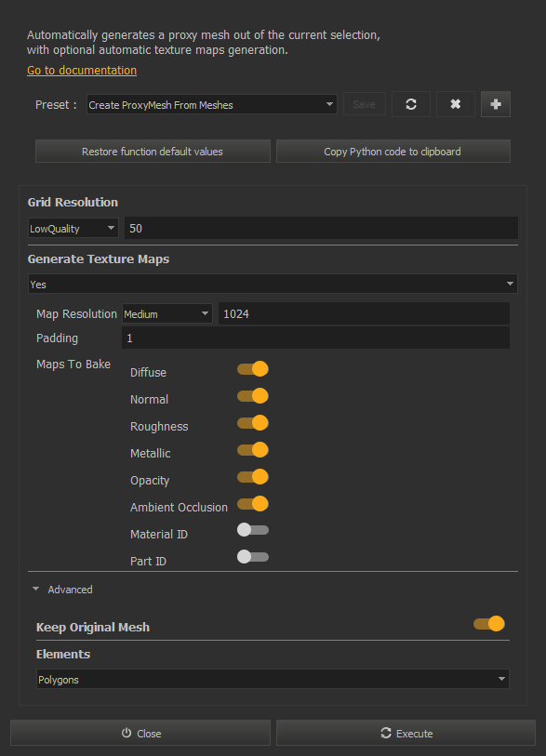Open the Preset dropdown list
Viewport: 546px width, 756px height.
(212, 105)
